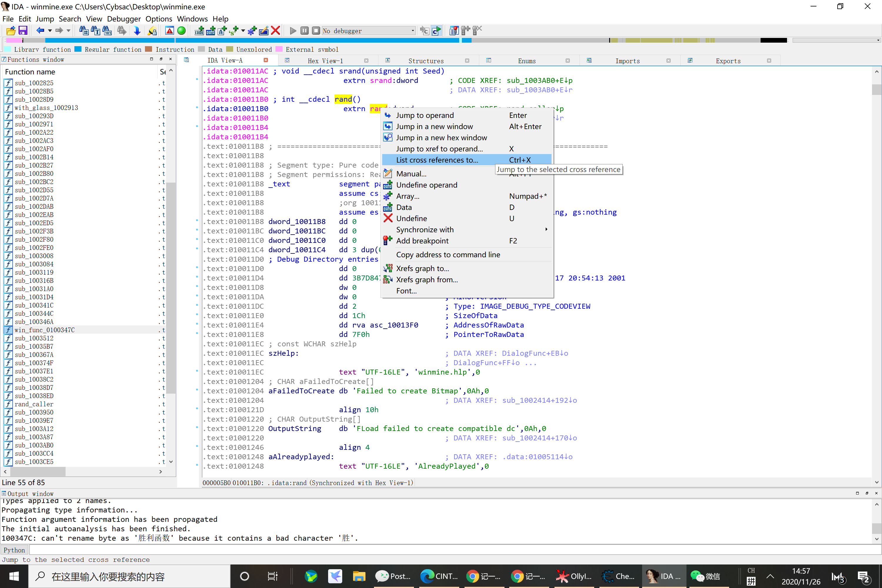Open the Windows Start button
Viewport: 882px width, 588px height.
click(x=14, y=576)
